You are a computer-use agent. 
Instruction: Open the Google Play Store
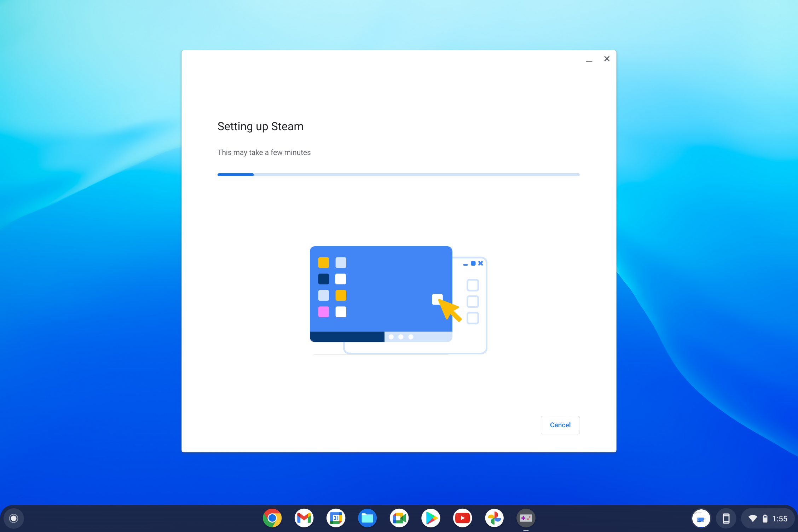[431, 518]
